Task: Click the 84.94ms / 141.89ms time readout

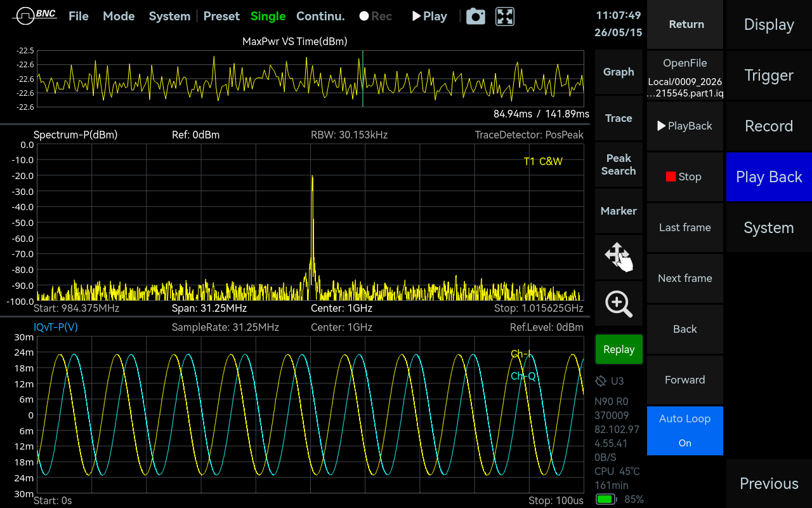Action: click(541, 114)
